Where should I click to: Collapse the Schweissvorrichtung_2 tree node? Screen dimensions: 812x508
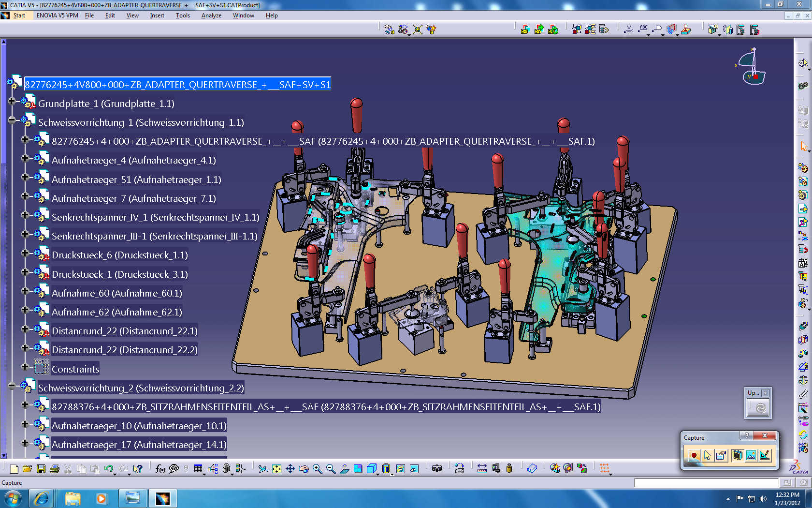click(12, 386)
